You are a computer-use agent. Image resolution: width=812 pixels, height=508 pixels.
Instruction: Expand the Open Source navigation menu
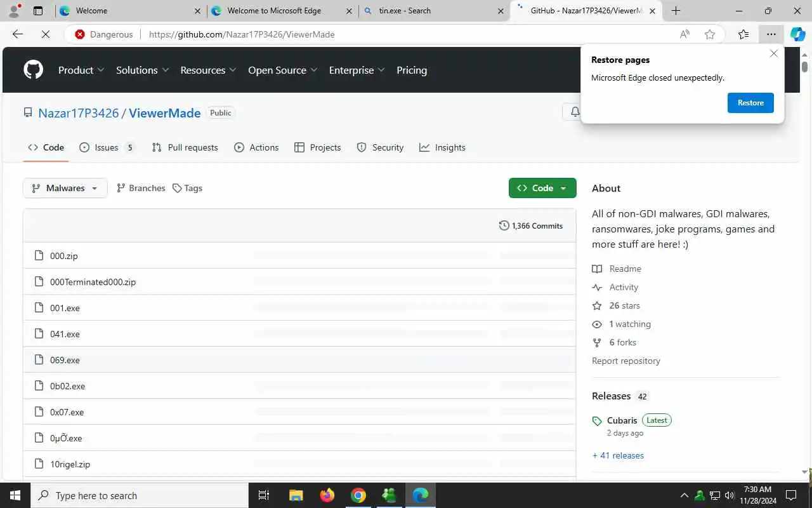(282, 70)
